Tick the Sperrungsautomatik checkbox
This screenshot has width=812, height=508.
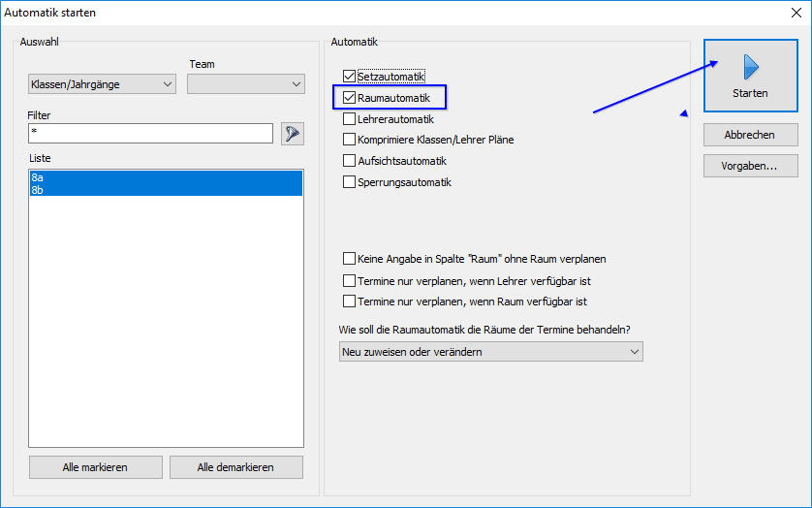pos(349,182)
